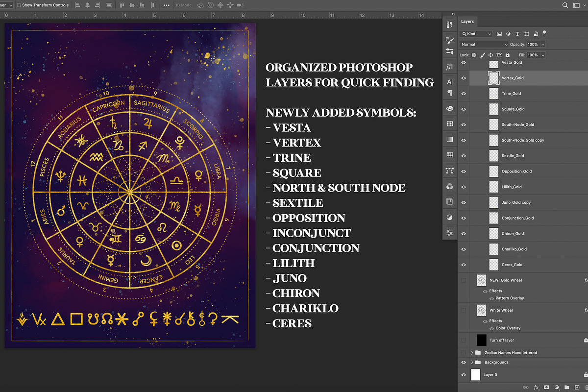This screenshot has width=588, height=392.
Task: Open the Normal blend mode dropdown
Action: [x=484, y=45]
